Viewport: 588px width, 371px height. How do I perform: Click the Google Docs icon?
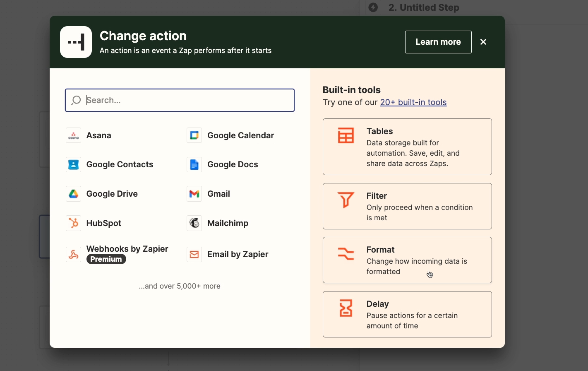pyautogui.click(x=194, y=164)
